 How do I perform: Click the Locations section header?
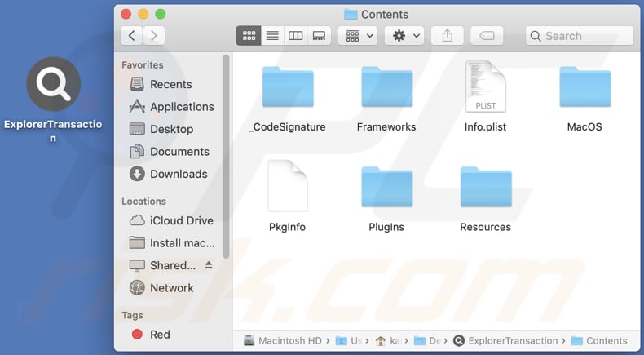pyautogui.click(x=143, y=201)
